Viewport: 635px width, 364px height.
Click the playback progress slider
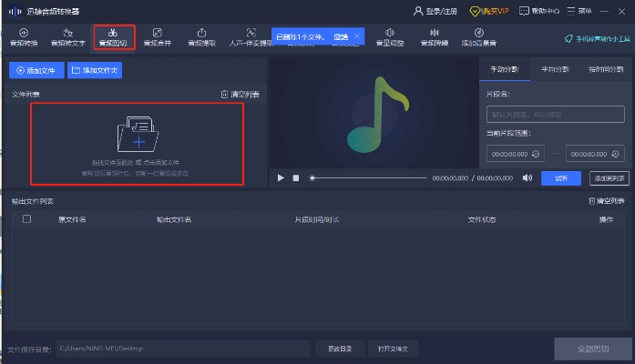pos(368,178)
